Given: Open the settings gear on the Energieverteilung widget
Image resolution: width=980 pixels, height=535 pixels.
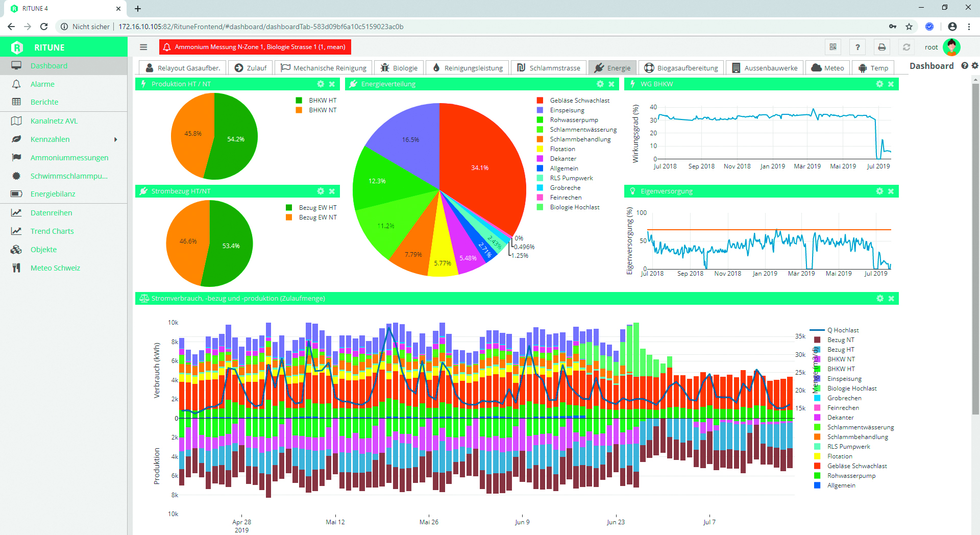Looking at the screenshot, I should click(x=599, y=84).
